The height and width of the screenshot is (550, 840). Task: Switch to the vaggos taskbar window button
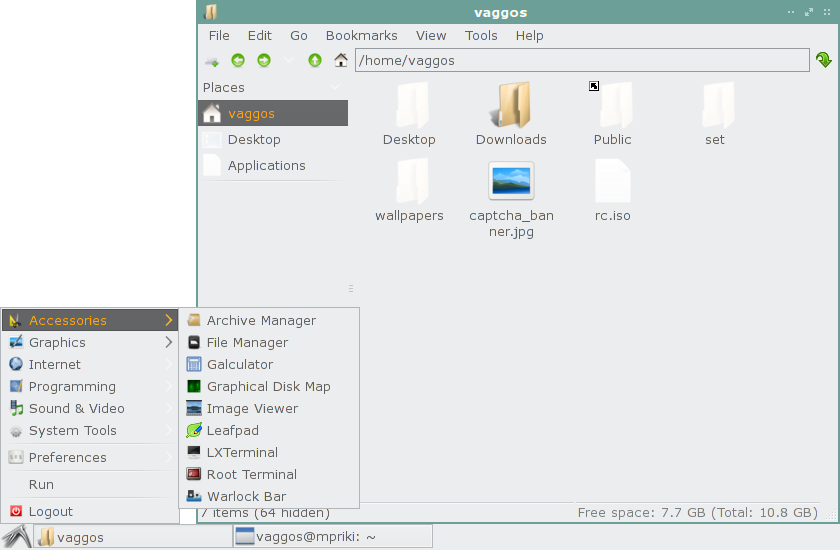click(x=133, y=537)
